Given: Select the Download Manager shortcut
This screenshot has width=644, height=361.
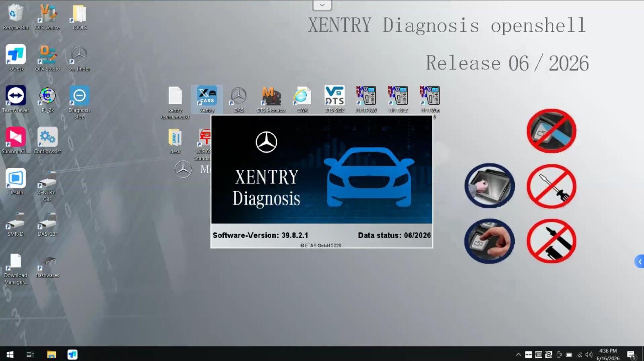Looking at the screenshot, I should pyautogui.click(x=16, y=269).
